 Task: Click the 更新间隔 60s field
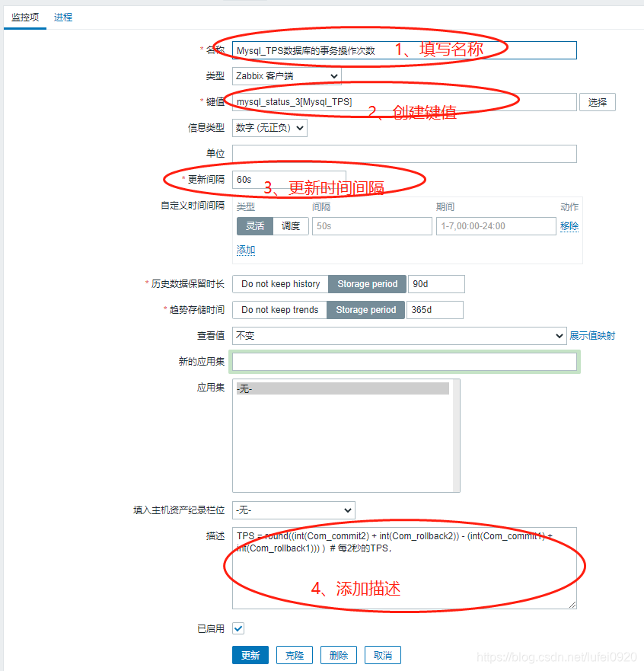click(289, 180)
